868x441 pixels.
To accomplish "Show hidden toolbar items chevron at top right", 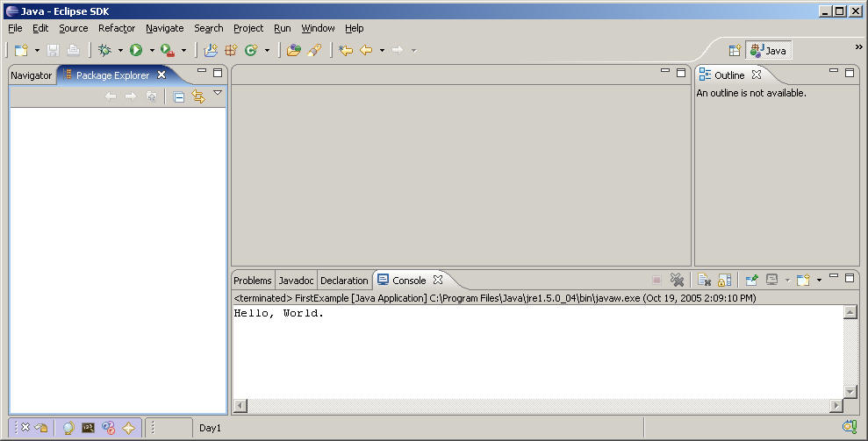I will (858, 47).
